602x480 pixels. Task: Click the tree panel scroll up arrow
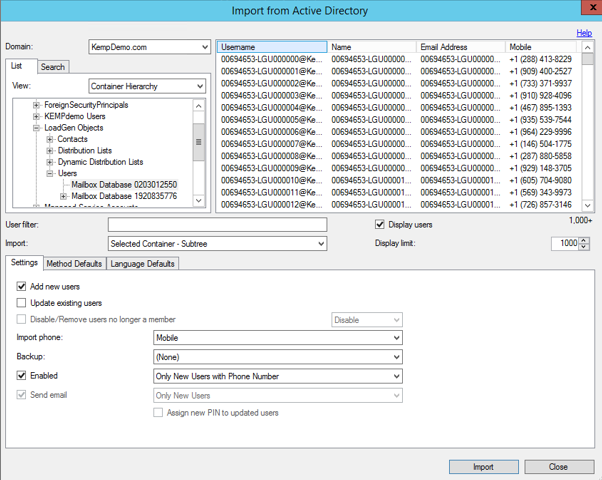point(198,106)
